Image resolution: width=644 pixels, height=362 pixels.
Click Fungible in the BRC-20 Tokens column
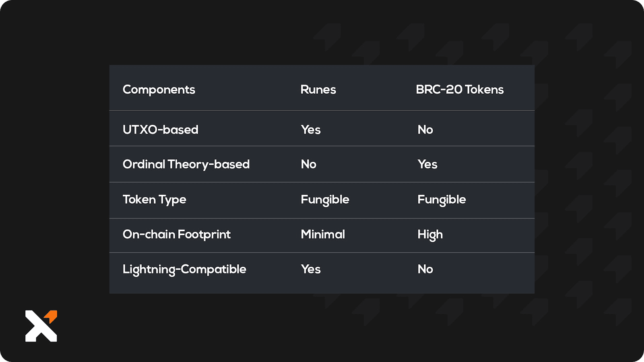442,200
